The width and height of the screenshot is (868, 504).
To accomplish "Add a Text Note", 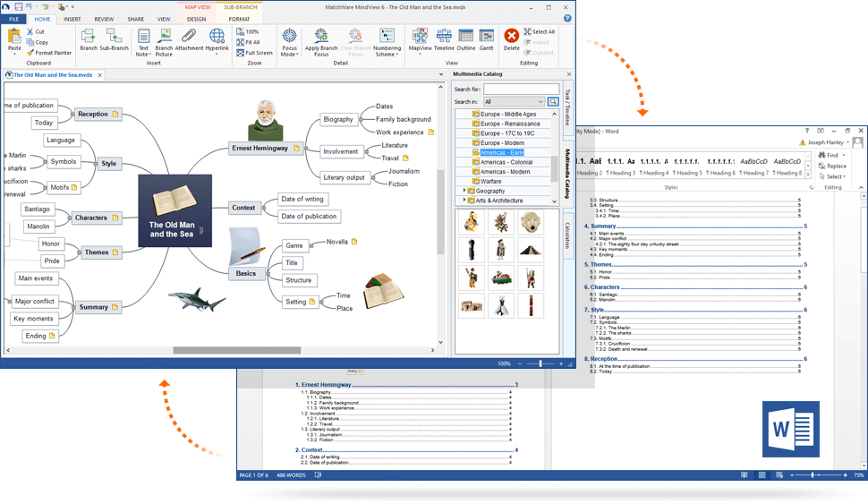I will 143,40.
